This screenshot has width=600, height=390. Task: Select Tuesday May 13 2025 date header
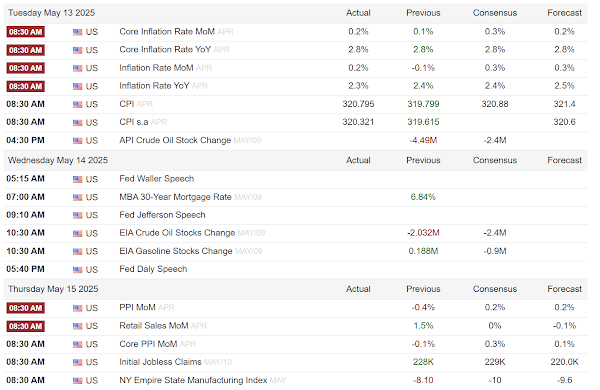(51, 13)
